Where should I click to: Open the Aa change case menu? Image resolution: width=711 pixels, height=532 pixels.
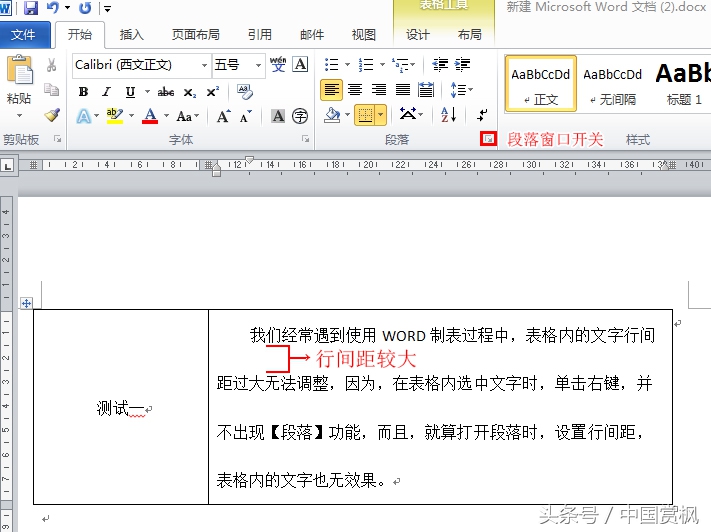coord(187,117)
